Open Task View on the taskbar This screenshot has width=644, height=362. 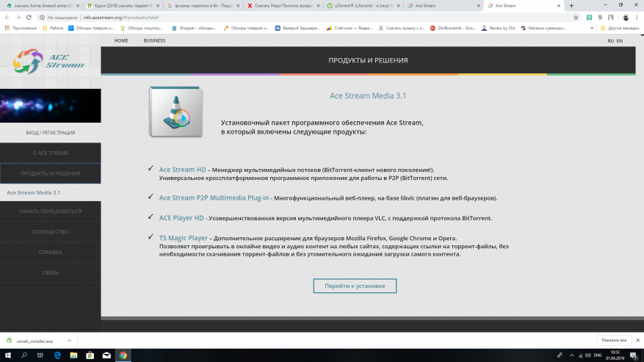tap(40, 355)
